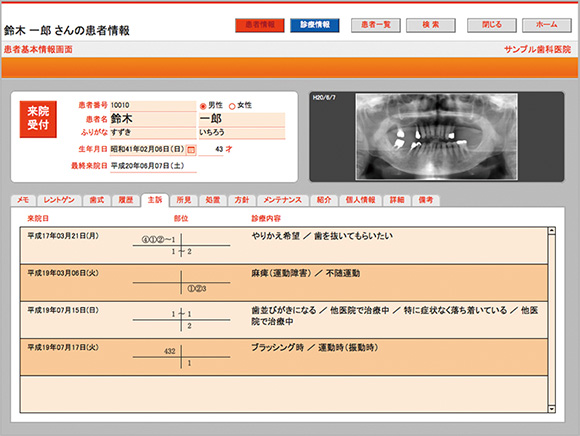
Task: Select the 女性 radio button
Action: [232, 106]
